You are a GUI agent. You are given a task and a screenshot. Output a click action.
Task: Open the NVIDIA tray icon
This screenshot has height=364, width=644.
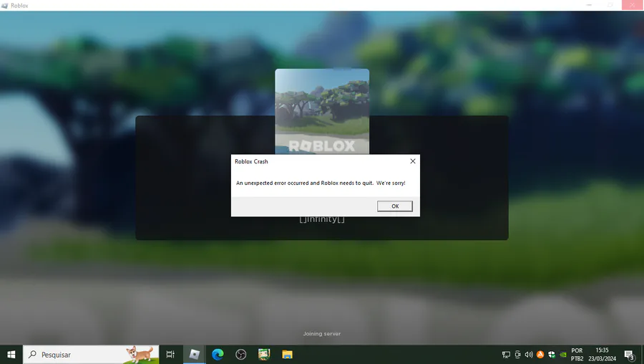click(x=563, y=355)
